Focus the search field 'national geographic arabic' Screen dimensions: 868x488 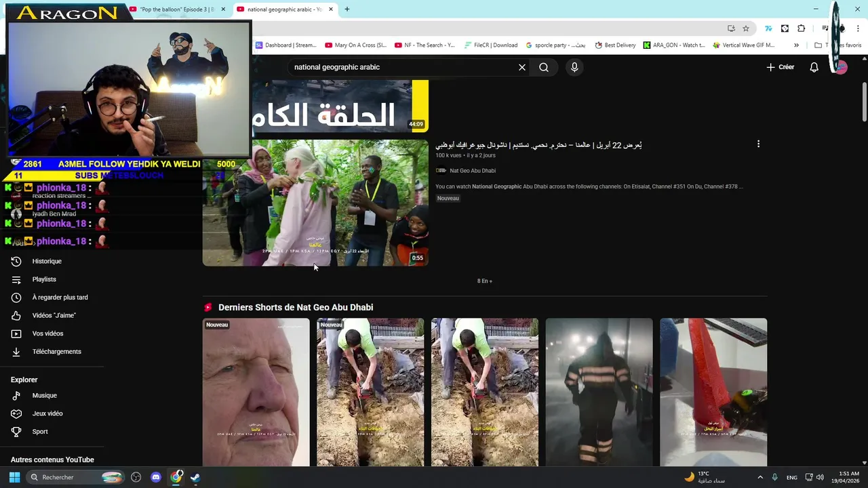403,67
